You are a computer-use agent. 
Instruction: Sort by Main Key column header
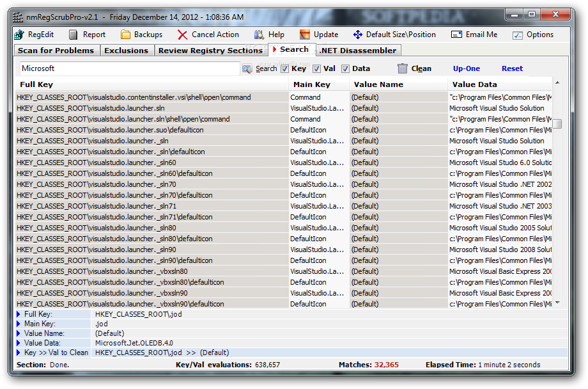tap(319, 84)
